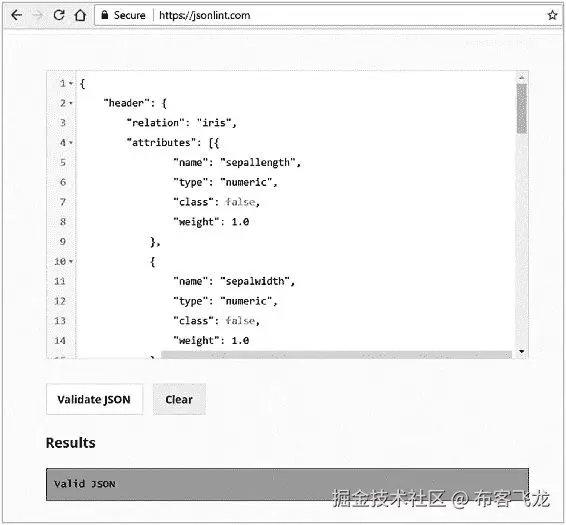Bookmark the page with the star icon
Viewport: 566px width, 525px height.
coord(552,15)
